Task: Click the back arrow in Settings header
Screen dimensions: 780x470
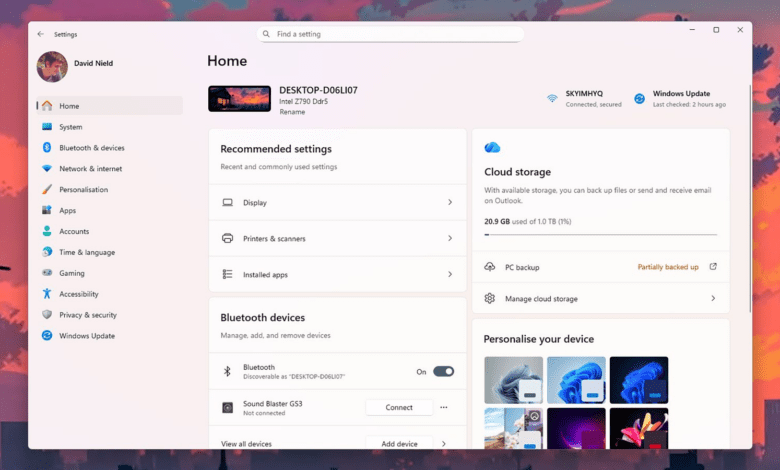Action: [x=41, y=34]
